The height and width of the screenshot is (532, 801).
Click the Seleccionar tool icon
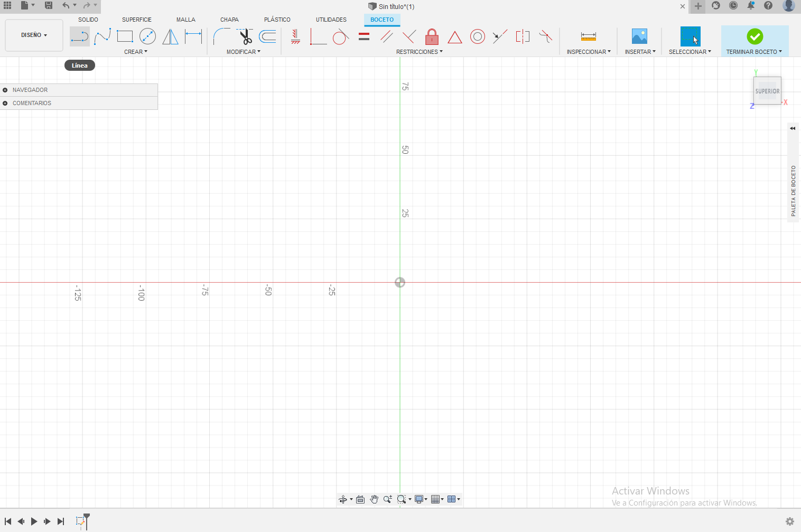(x=690, y=36)
